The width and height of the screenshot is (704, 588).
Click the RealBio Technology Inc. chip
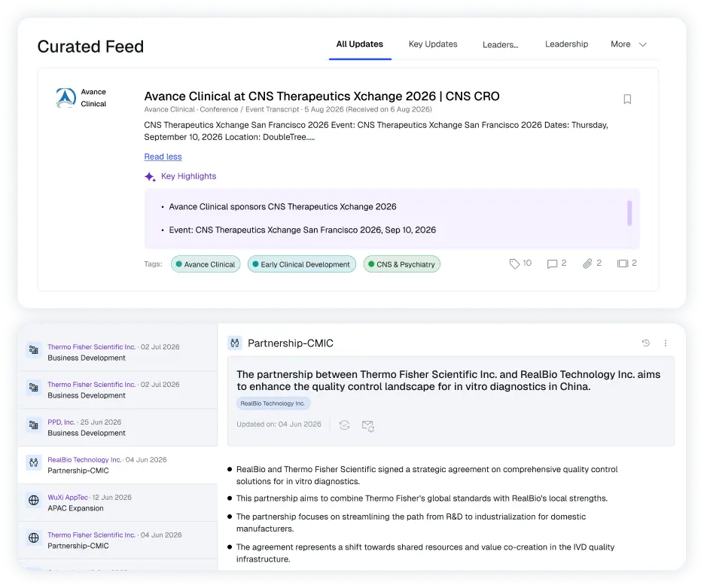tap(273, 404)
